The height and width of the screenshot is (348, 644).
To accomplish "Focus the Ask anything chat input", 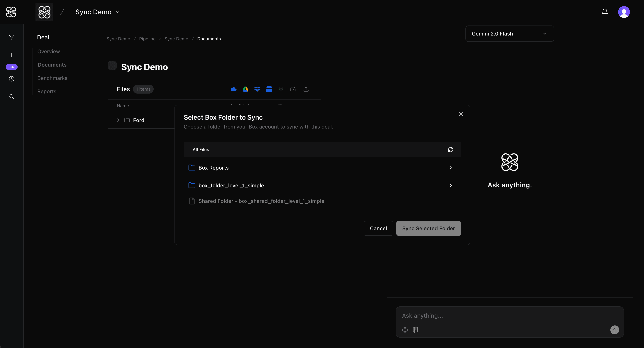I will 509,316.
